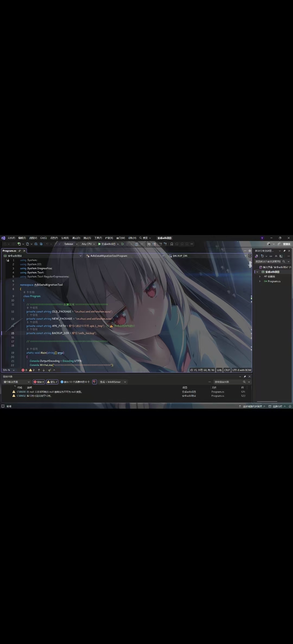Open the Git(G) menu
The image size is (293, 644).
(x=44, y=238)
